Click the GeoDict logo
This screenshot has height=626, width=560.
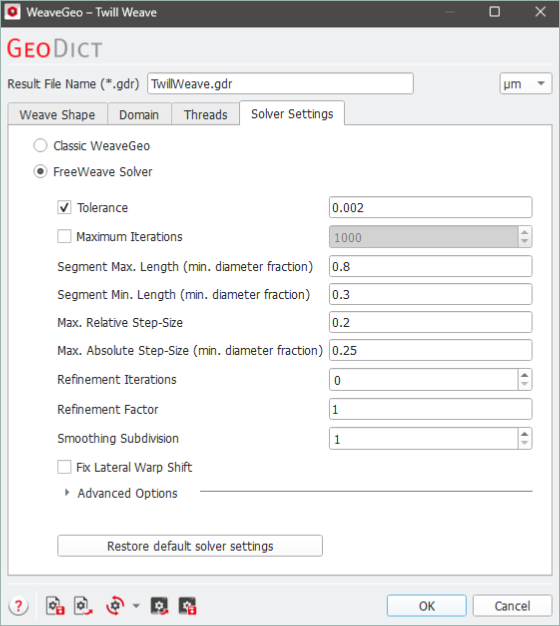point(55,48)
